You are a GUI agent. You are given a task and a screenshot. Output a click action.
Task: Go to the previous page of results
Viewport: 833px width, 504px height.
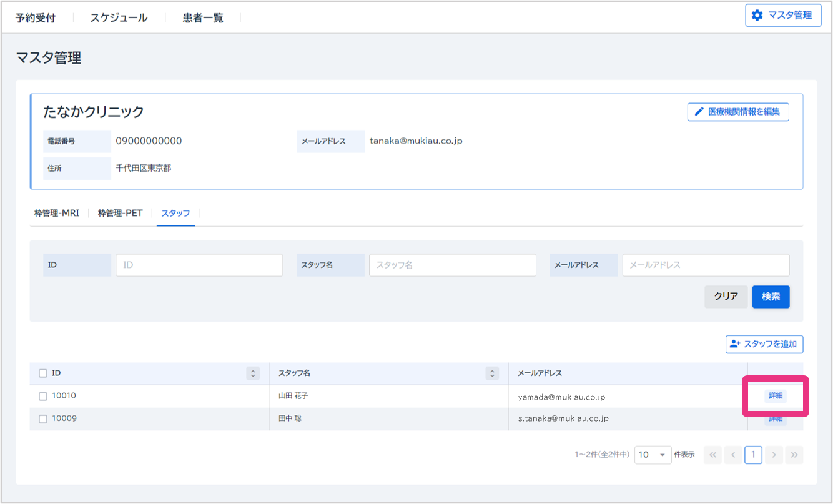pyautogui.click(x=733, y=455)
